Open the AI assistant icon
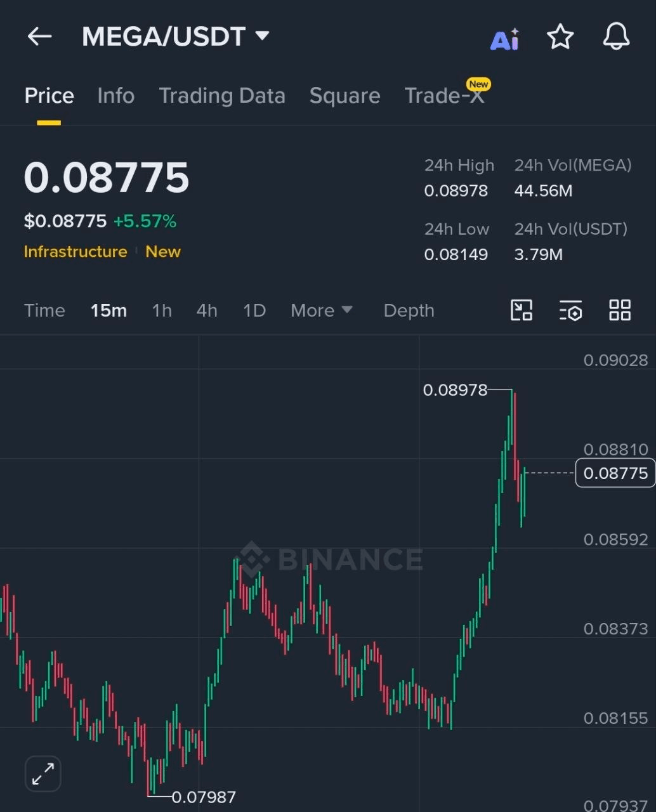 coord(505,39)
